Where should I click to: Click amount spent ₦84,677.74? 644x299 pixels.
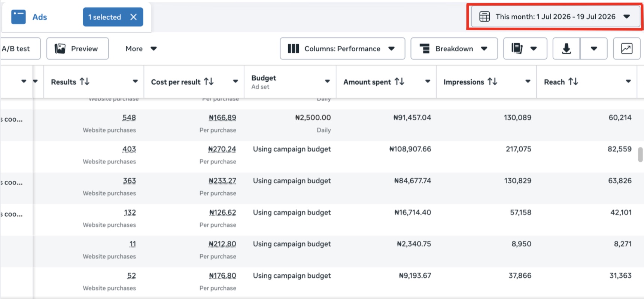[x=413, y=181]
